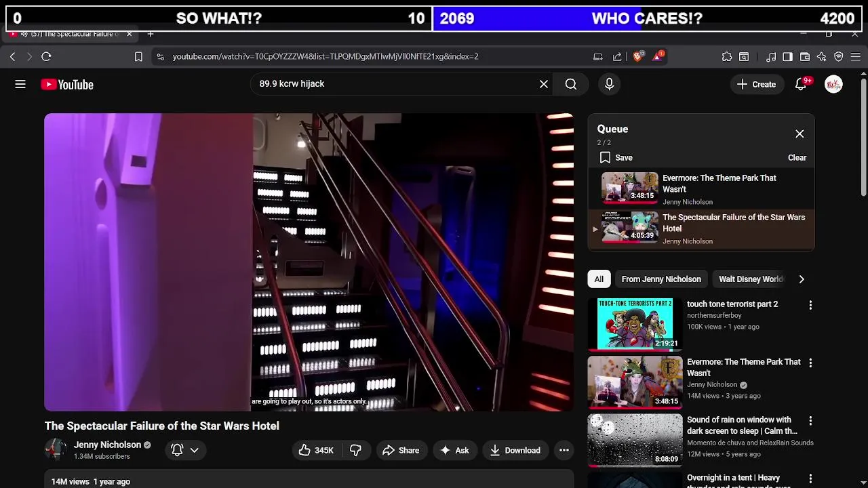Clear the search box text
The height and width of the screenshot is (488, 868).
coord(543,84)
